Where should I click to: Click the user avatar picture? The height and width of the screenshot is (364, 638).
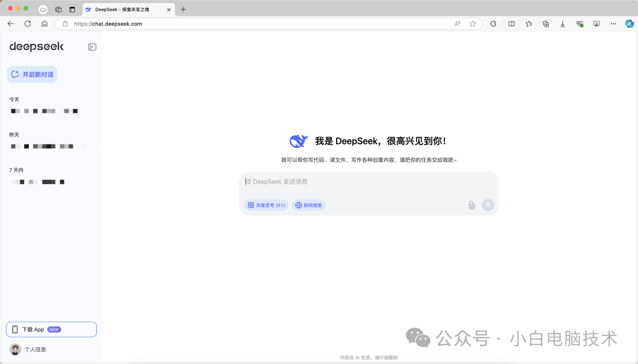click(15, 349)
